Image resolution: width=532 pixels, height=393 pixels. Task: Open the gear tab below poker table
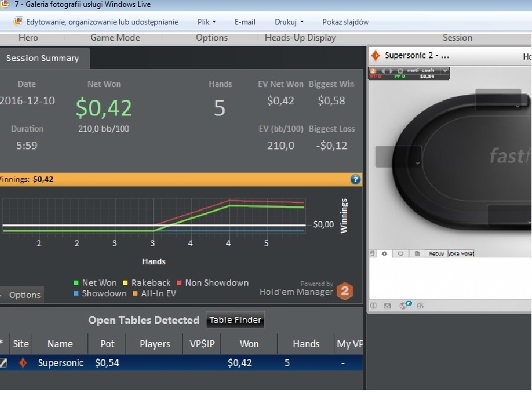pyautogui.click(x=385, y=254)
